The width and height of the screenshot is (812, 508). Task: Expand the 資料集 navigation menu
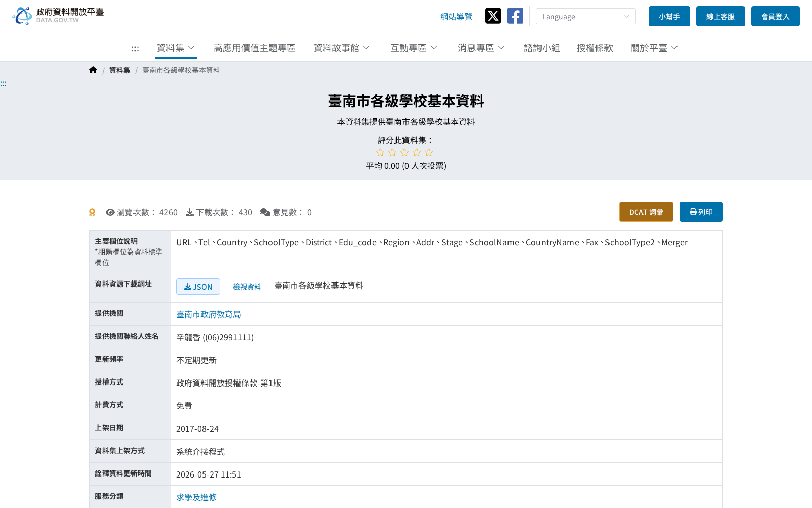pos(176,48)
